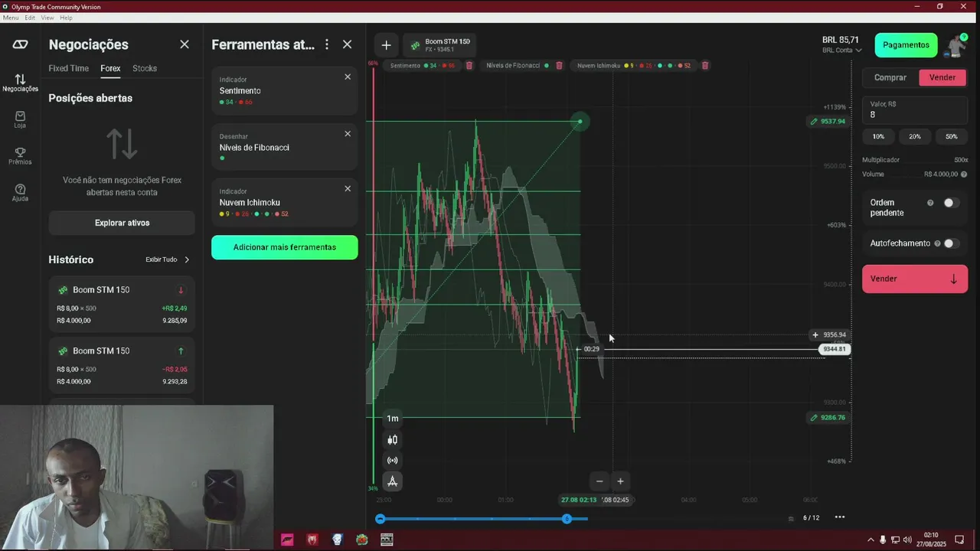Screen dimensions: 980x551
Task: Open Ajuda help section
Action: click(x=20, y=193)
